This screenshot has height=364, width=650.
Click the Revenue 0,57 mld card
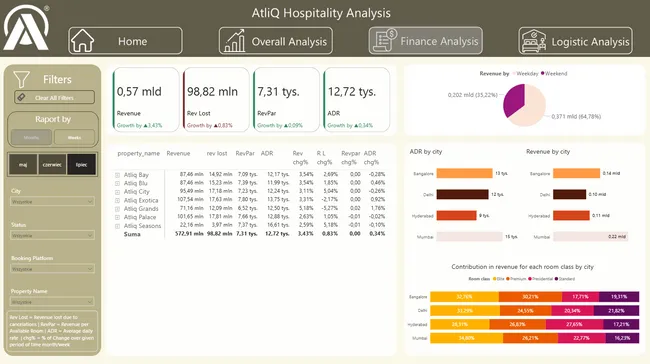click(x=146, y=99)
